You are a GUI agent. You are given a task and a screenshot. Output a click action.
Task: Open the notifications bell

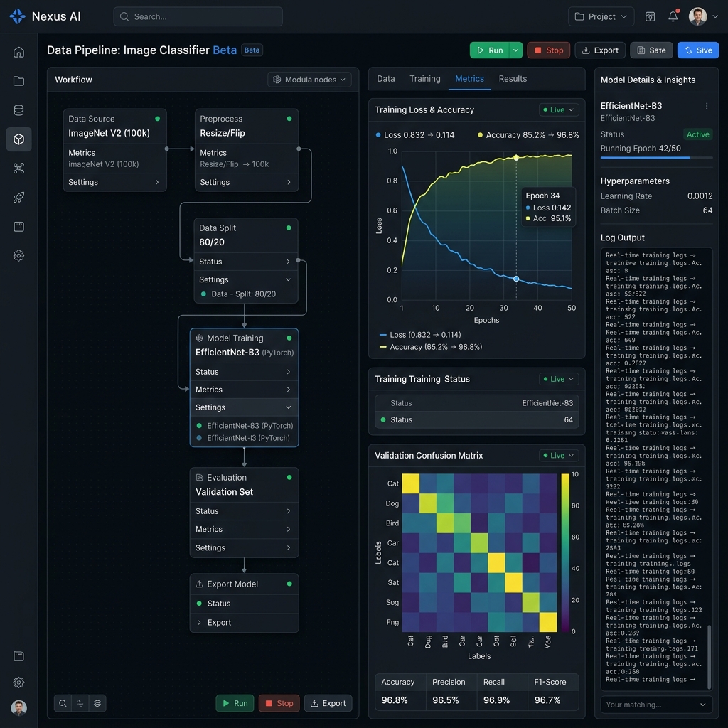point(673,16)
